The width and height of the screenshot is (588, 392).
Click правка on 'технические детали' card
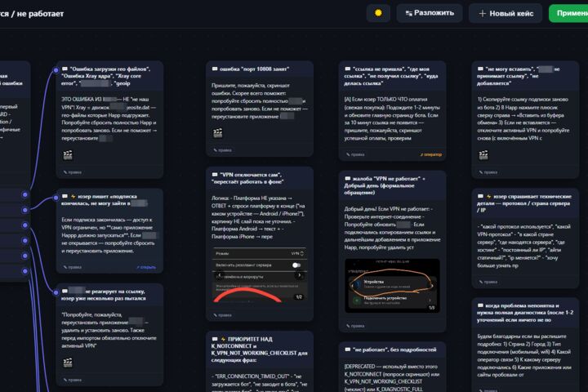(488, 282)
